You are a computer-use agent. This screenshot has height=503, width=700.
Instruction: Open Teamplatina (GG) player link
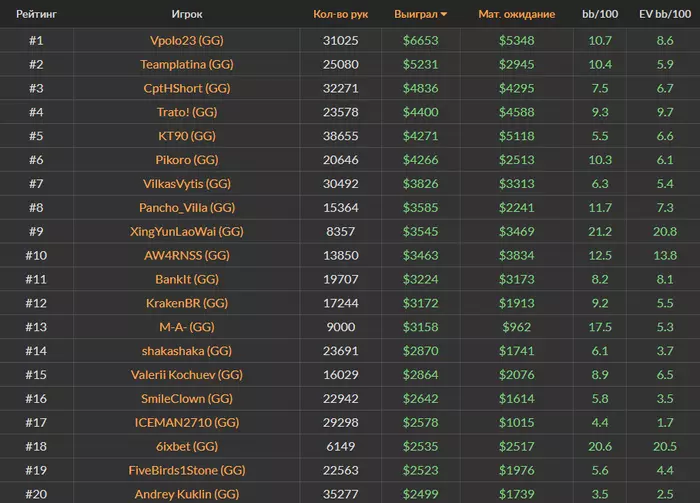[x=187, y=65]
